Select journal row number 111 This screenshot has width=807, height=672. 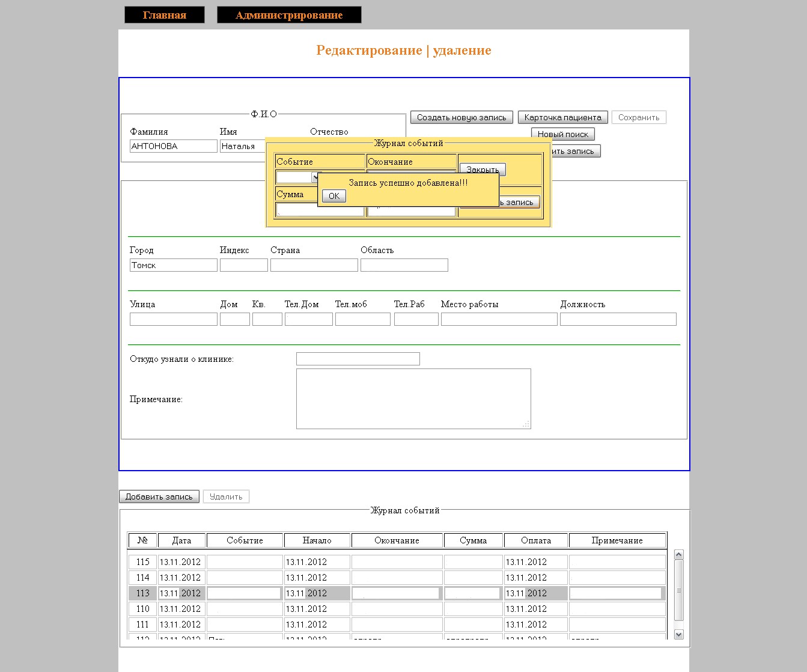click(x=397, y=625)
